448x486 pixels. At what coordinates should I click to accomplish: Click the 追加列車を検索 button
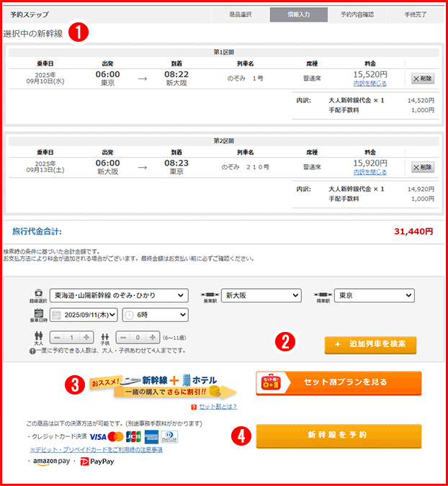[x=370, y=345]
